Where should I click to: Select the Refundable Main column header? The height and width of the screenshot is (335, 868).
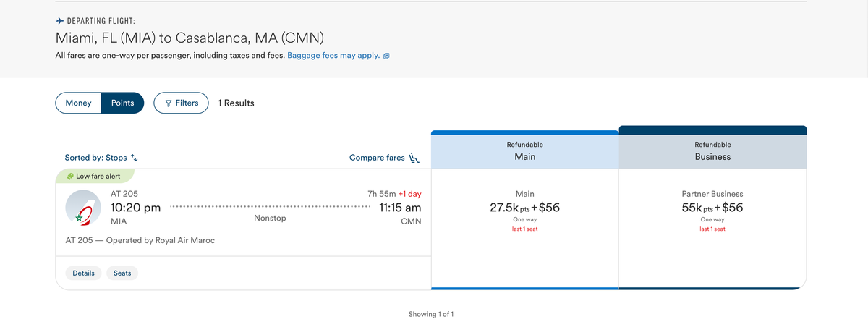pos(524,150)
